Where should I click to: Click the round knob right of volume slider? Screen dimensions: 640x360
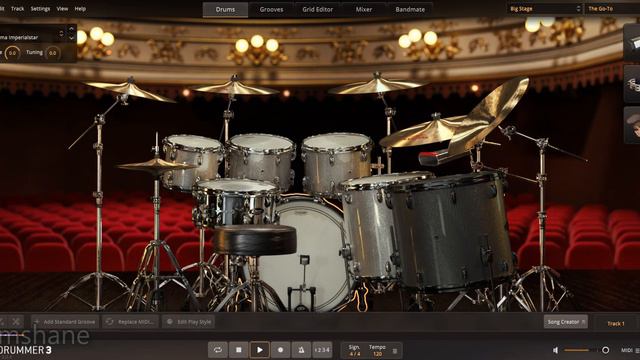[x=606, y=350]
